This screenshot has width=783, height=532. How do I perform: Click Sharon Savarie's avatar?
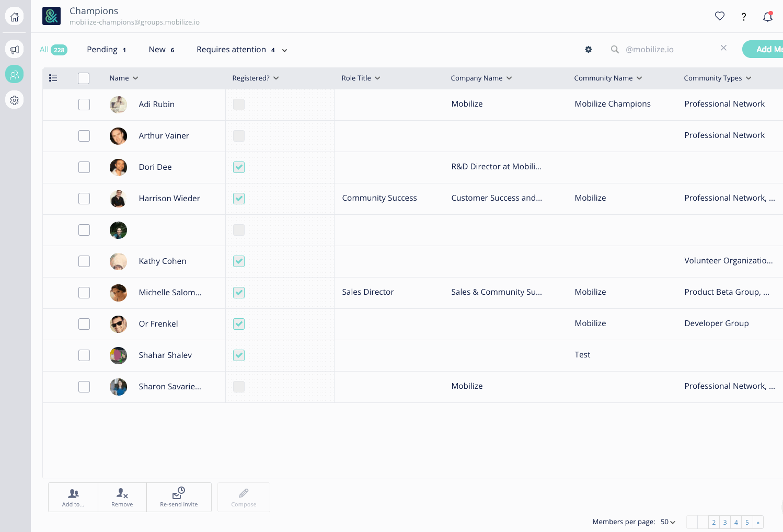(x=118, y=387)
